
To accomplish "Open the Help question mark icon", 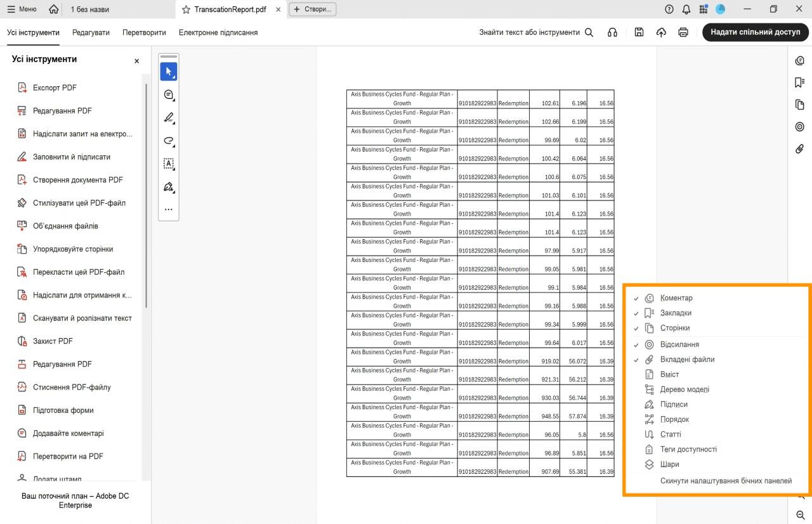I will tap(669, 10).
